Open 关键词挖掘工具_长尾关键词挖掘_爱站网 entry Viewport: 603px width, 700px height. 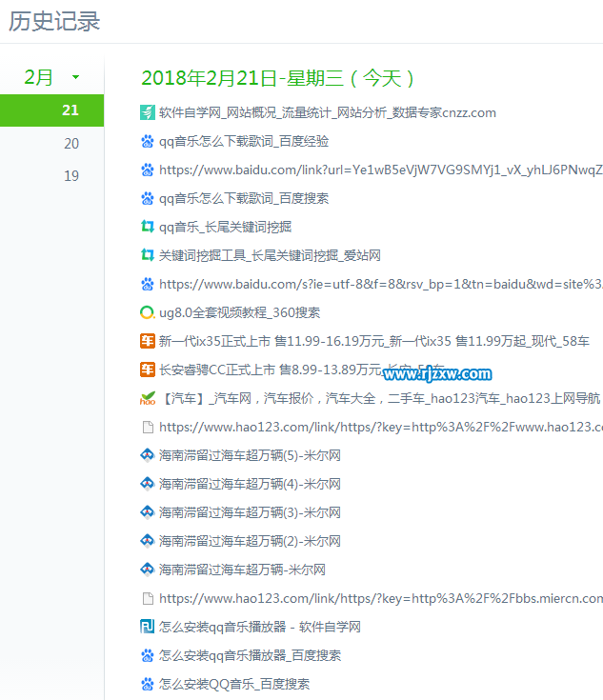click(270, 255)
